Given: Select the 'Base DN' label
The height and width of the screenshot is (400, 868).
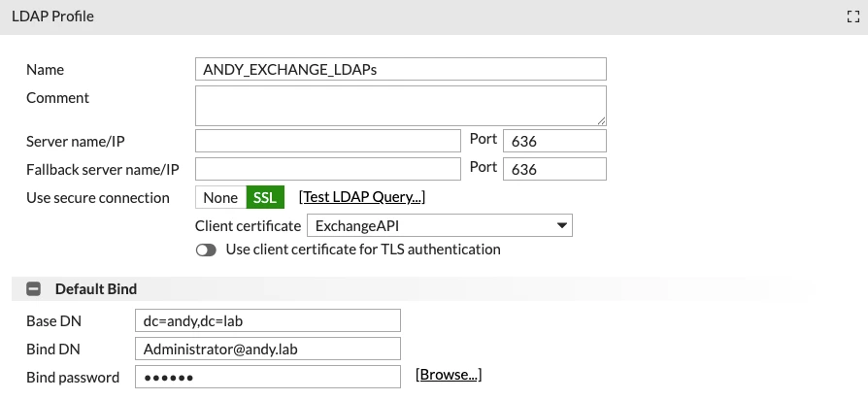Looking at the screenshot, I should [53, 321].
